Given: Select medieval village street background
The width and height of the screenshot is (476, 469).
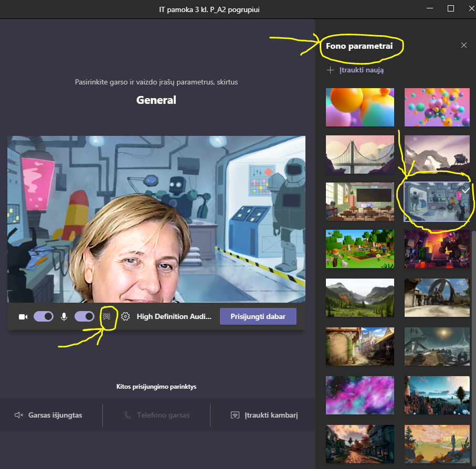Looking at the screenshot, I should click(x=359, y=346).
